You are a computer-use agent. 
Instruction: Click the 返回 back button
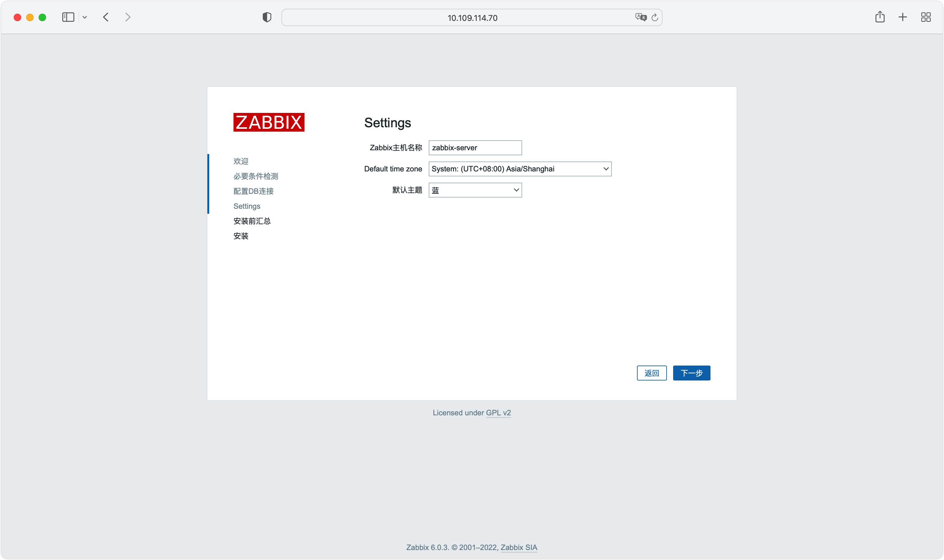coord(652,373)
